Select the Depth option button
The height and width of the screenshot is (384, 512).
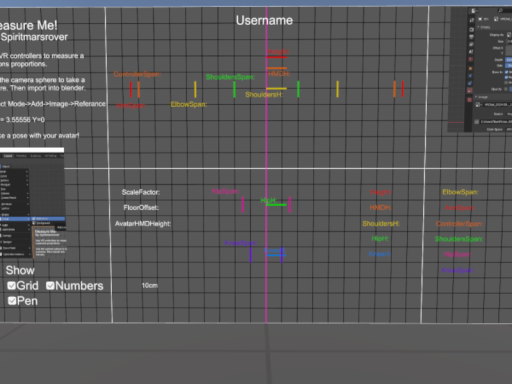pyautogui.click(x=509, y=60)
